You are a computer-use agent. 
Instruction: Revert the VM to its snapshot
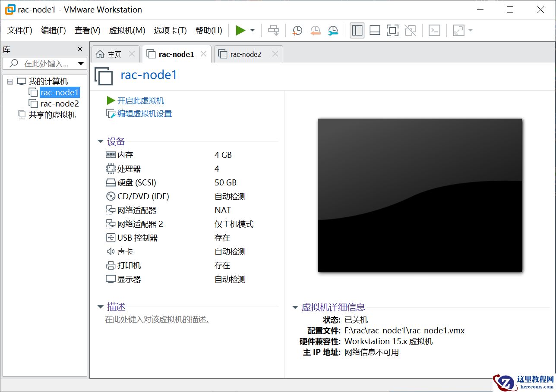point(315,30)
